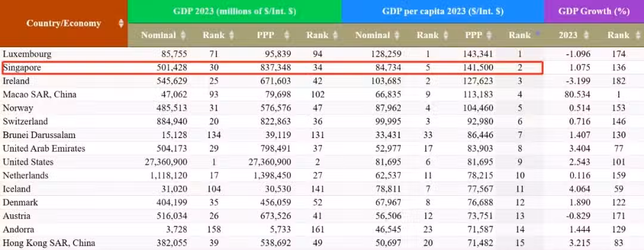Select the Singapore row name
Viewport: 644px width, 250px height.
[x=22, y=68]
